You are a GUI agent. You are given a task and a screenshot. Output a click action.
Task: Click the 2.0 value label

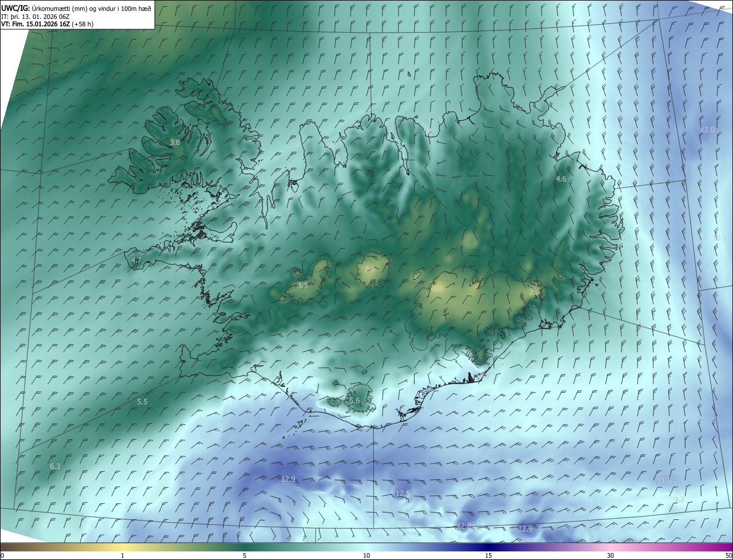[438, 289]
